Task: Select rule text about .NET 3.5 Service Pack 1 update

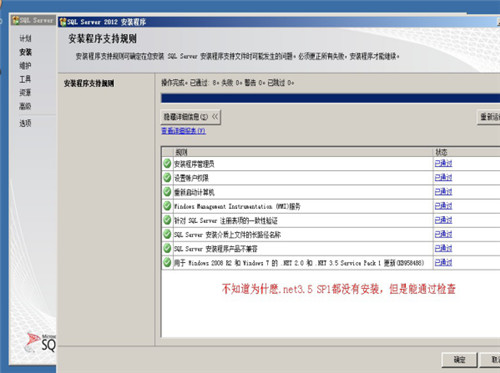Action: (299, 263)
